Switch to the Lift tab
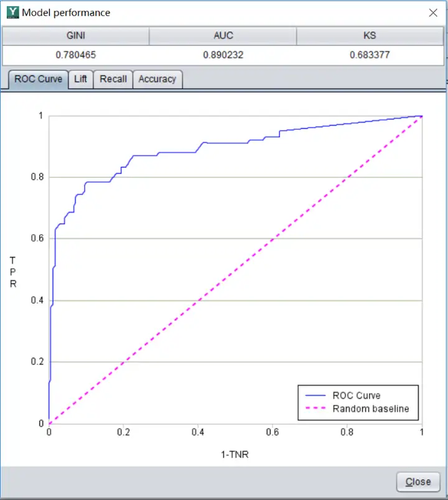448x500 pixels. tap(80, 79)
